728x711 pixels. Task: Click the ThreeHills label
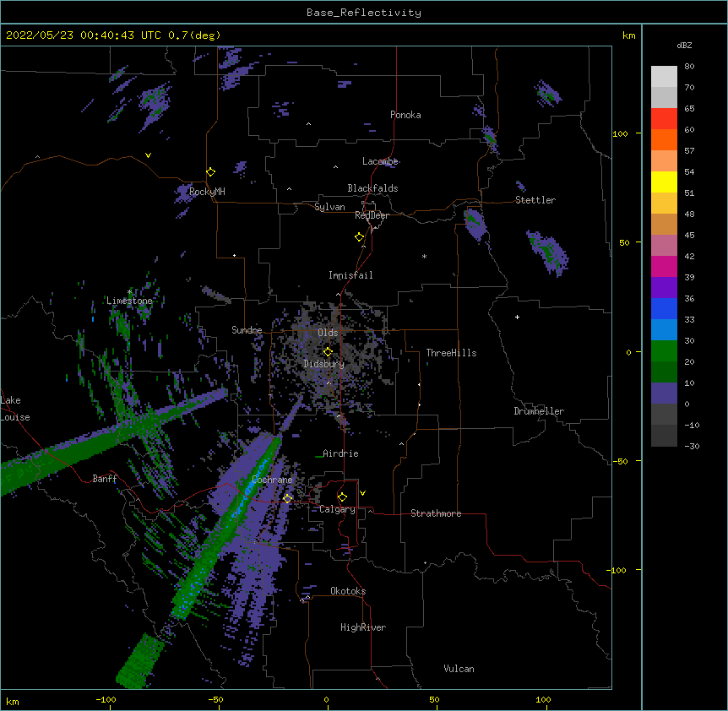click(451, 353)
